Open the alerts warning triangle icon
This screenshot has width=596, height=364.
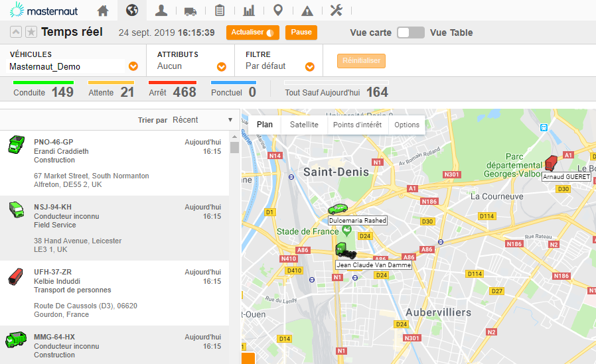tap(307, 11)
